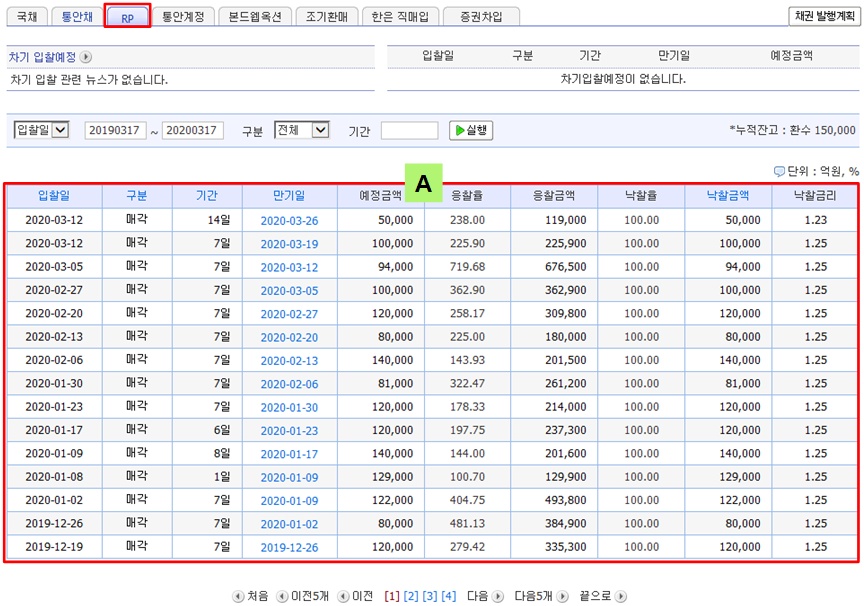Switch to the 본드웹옥션 tab
The height and width of the screenshot is (606, 864).
pyautogui.click(x=255, y=17)
